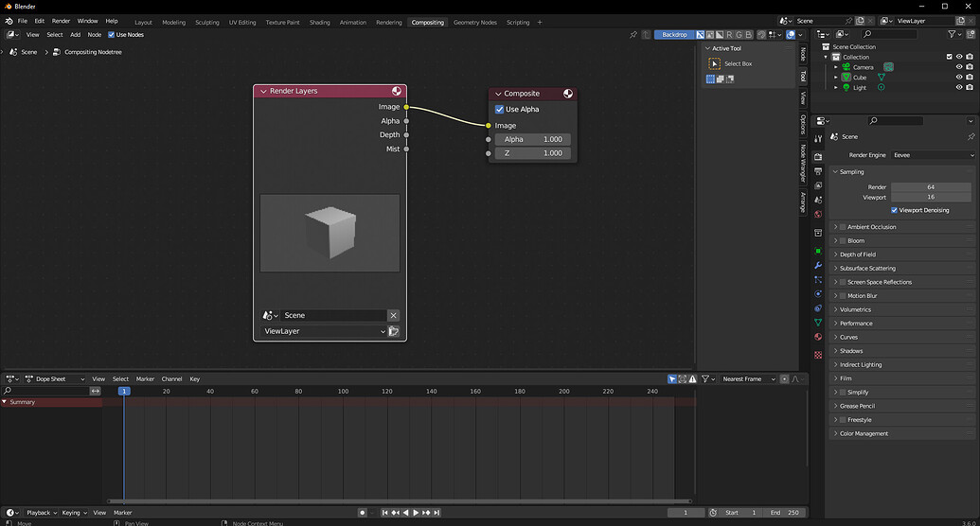Image resolution: width=980 pixels, height=526 pixels.
Task: Choose the Set a new selection mode icon
Action: point(711,79)
